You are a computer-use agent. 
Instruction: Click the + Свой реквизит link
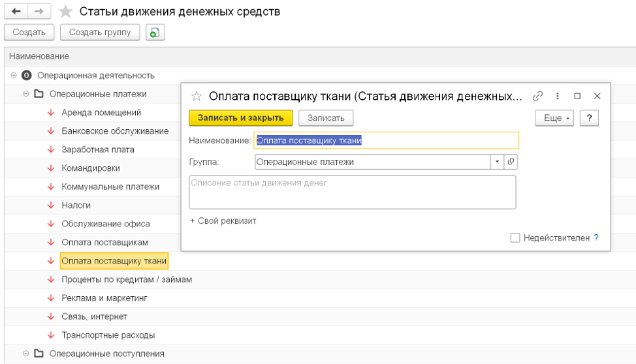(x=223, y=220)
